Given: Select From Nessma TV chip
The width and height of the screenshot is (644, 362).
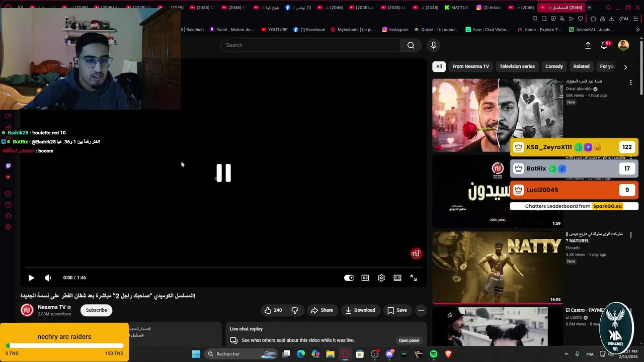Looking at the screenshot, I should click(470, 66).
